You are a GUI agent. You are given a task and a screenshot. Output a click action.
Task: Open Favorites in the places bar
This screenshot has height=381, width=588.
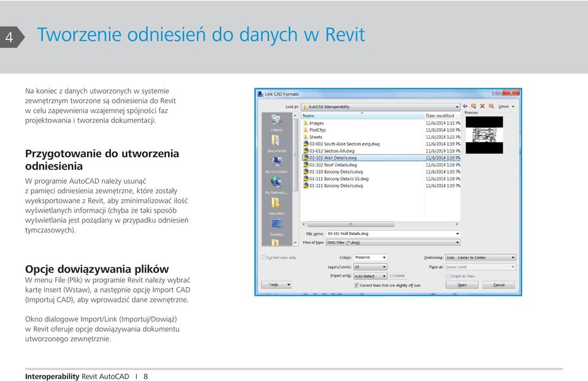(x=277, y=207)
